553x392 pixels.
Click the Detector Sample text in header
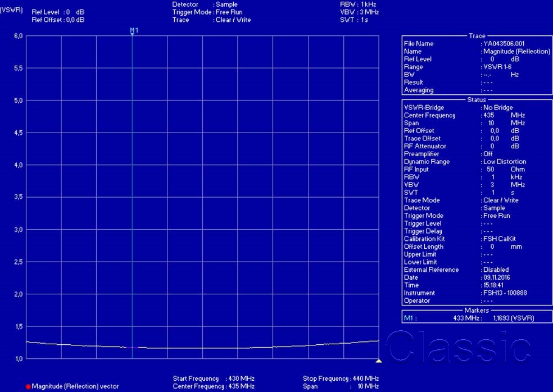tap(205, 4)
